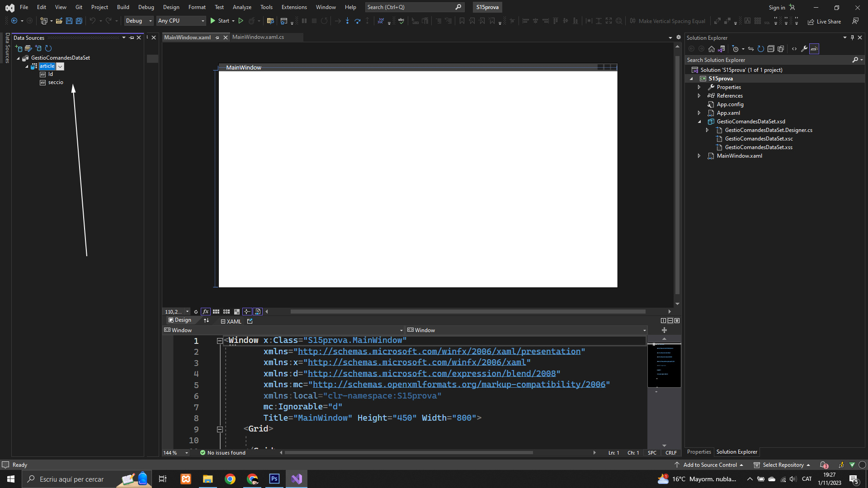The image size is (868, 488).
Task: Click the Start debugging button
Action: (x=220, y=21)
